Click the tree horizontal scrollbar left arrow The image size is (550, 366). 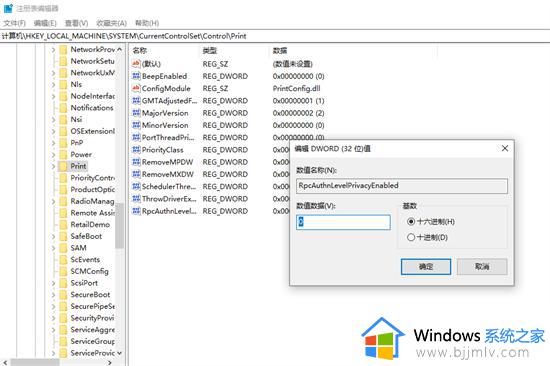point(5,362)
